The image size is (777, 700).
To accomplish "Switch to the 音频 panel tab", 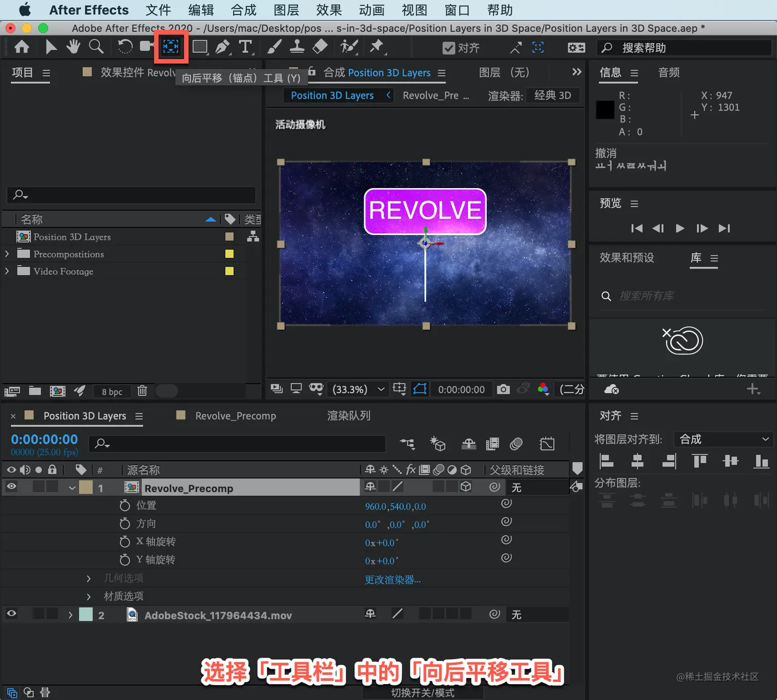I will (669, 73).
